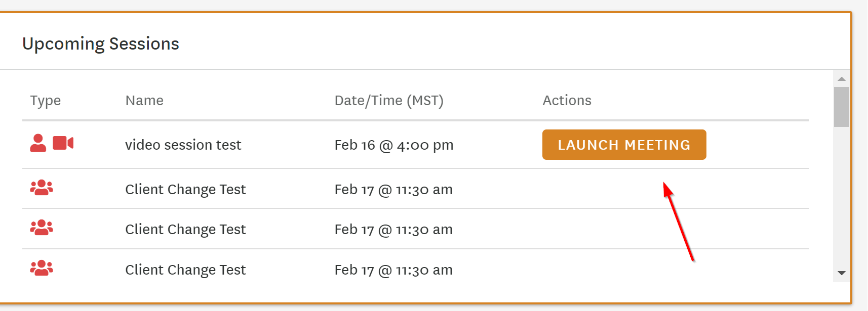Click the empty scrollbar track below the thumb

842,196
